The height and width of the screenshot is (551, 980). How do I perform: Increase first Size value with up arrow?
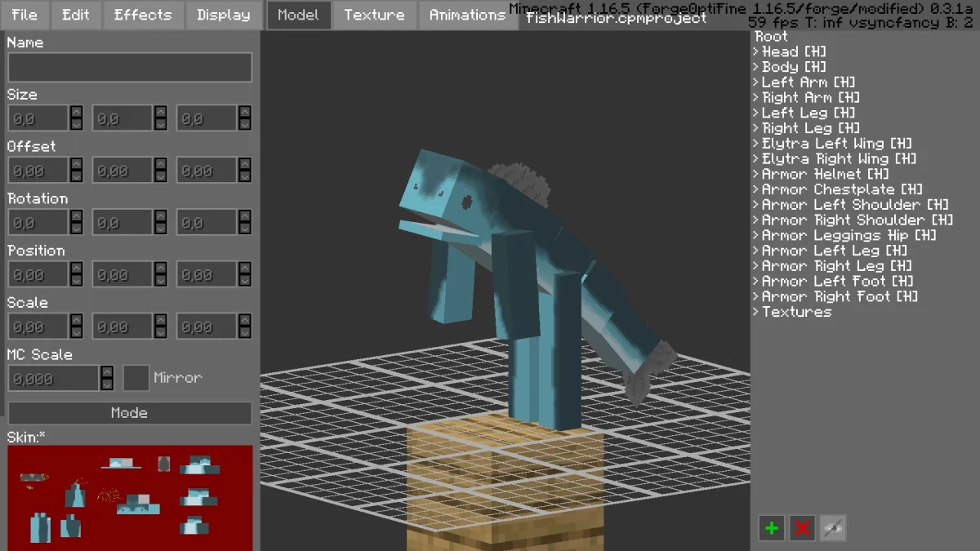pos(76,112)
